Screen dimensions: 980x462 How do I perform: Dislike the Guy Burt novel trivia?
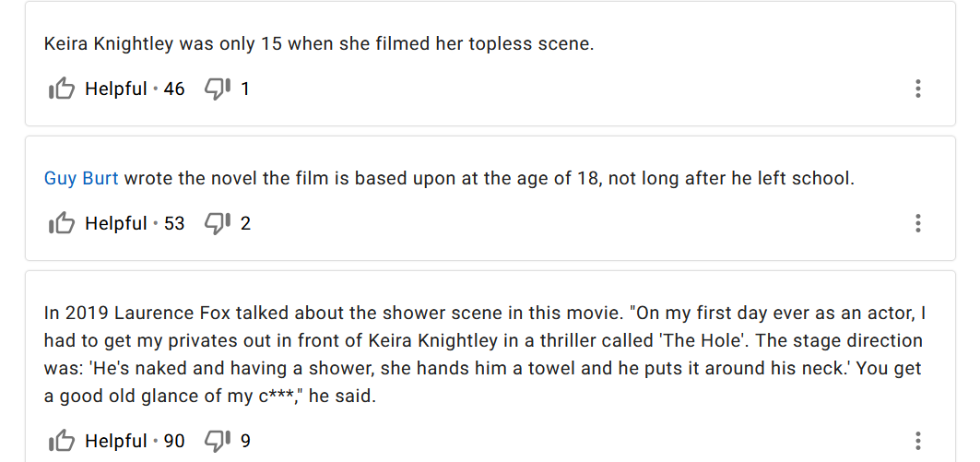click(217, 223)
